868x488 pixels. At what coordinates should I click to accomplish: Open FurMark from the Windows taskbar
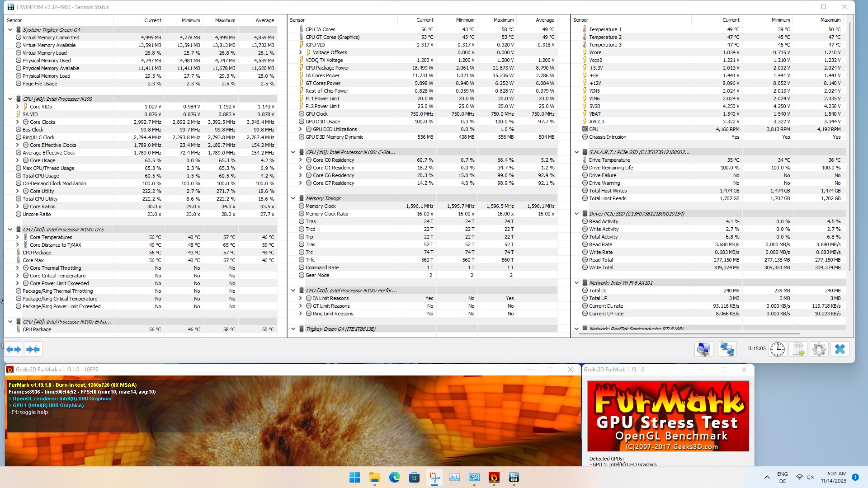tap(494, 478)
